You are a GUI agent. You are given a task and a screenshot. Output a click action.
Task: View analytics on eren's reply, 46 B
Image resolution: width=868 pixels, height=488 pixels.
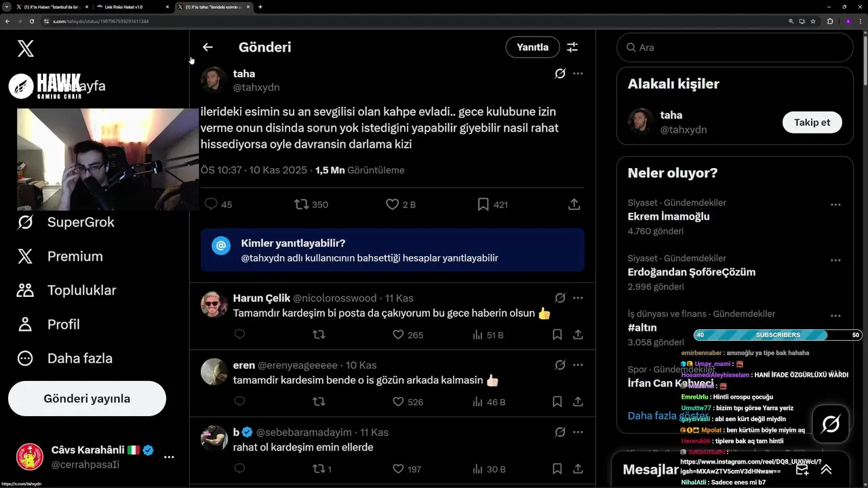pos(488,401)
